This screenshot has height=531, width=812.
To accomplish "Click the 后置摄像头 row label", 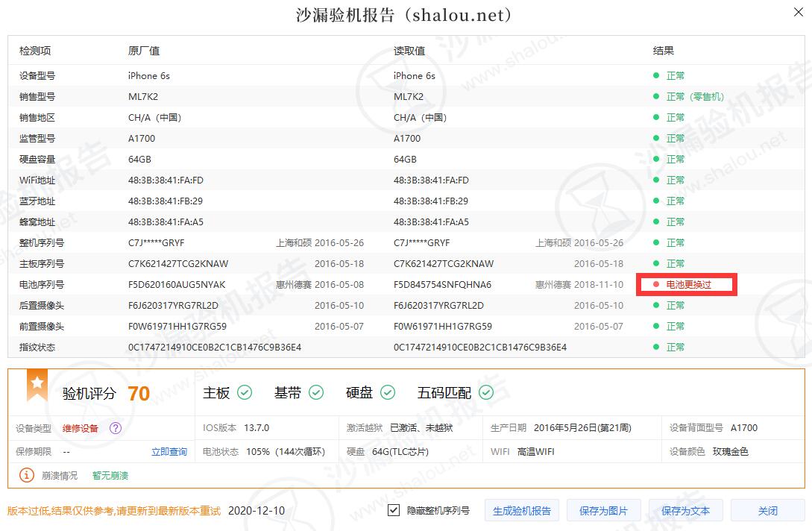I will coord(42,306).
